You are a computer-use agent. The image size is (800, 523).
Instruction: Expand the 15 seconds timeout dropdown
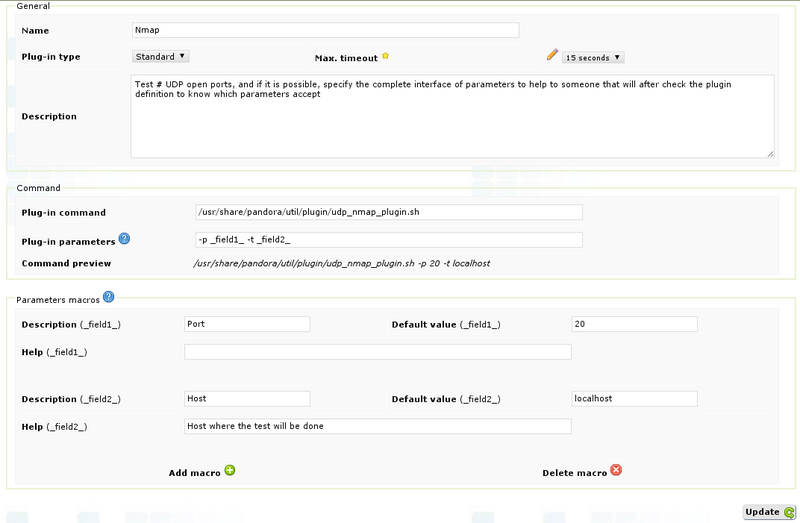pos(594,58)
